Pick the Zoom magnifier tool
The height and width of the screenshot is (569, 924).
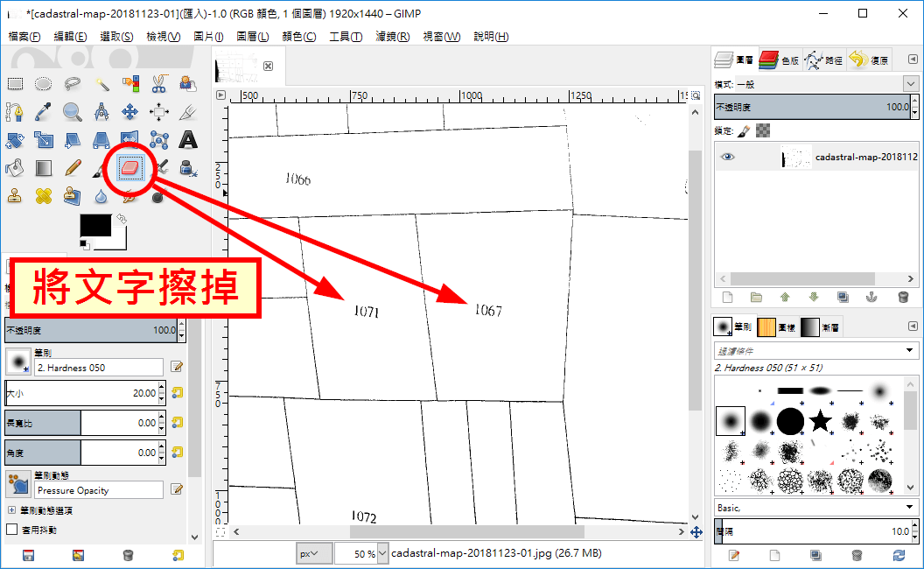tap(72, 112)
